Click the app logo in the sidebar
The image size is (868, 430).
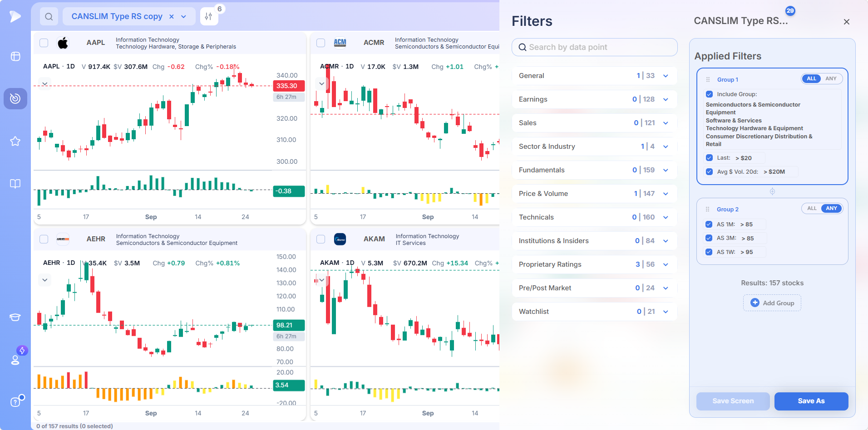pyautogui.click(x=15, y=16)
